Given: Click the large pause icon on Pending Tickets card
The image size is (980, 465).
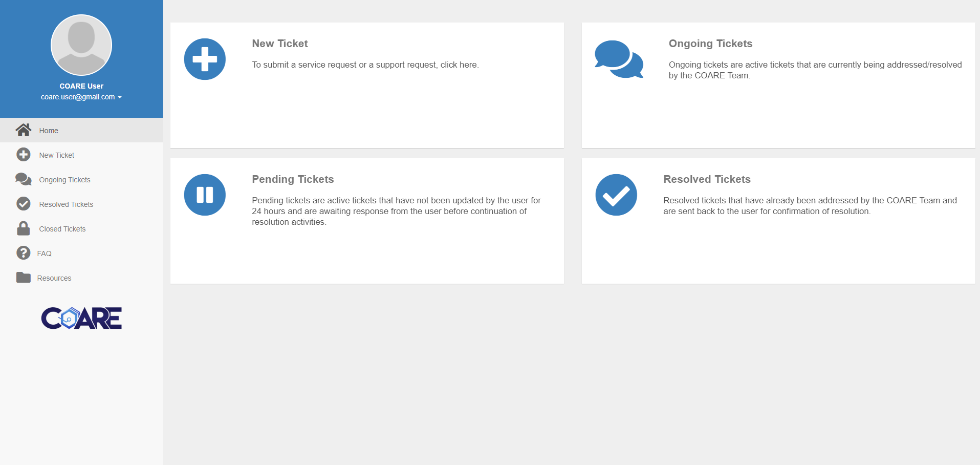Looking at the screenshot, I should tap(205, 195).
